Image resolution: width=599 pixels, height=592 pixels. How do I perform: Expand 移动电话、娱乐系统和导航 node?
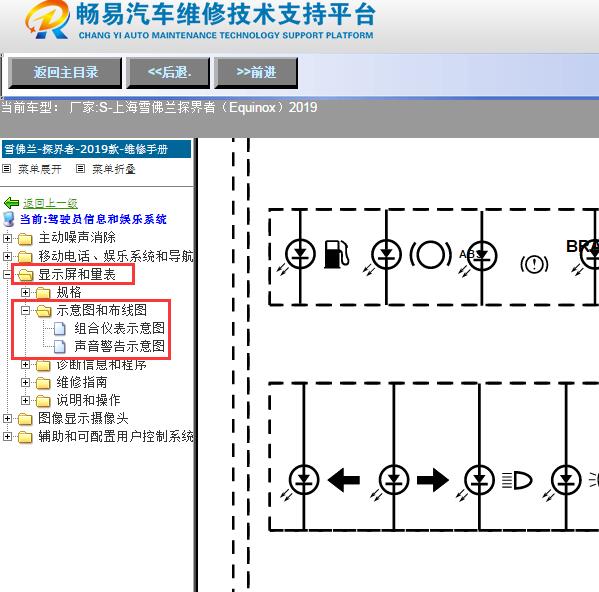click(x=7, y=256)
